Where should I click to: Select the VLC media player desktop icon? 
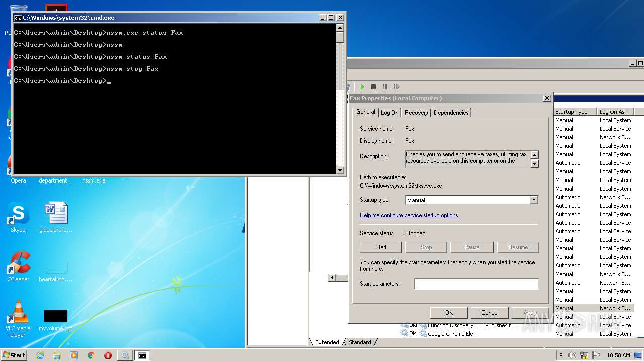18,319
